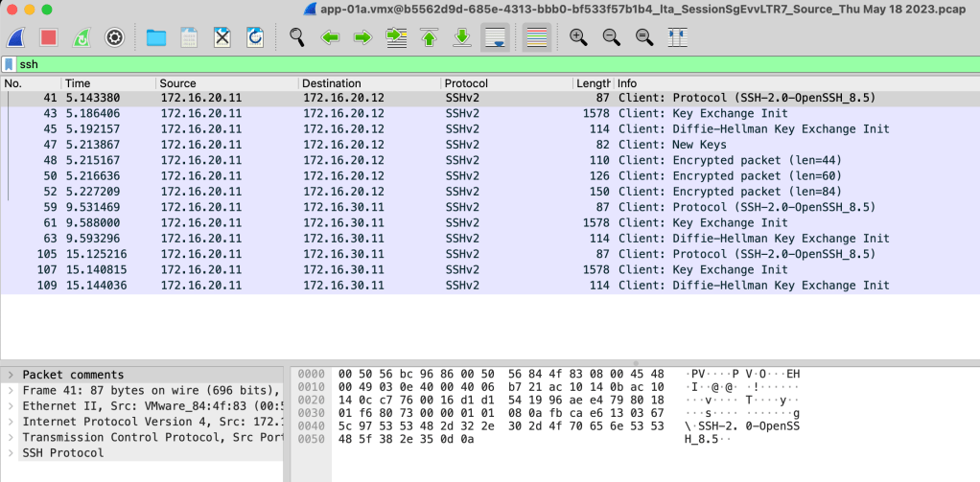980x482 pixels.
Task: Open a capture file via folder icon
Action: click(x=156, y=37)
